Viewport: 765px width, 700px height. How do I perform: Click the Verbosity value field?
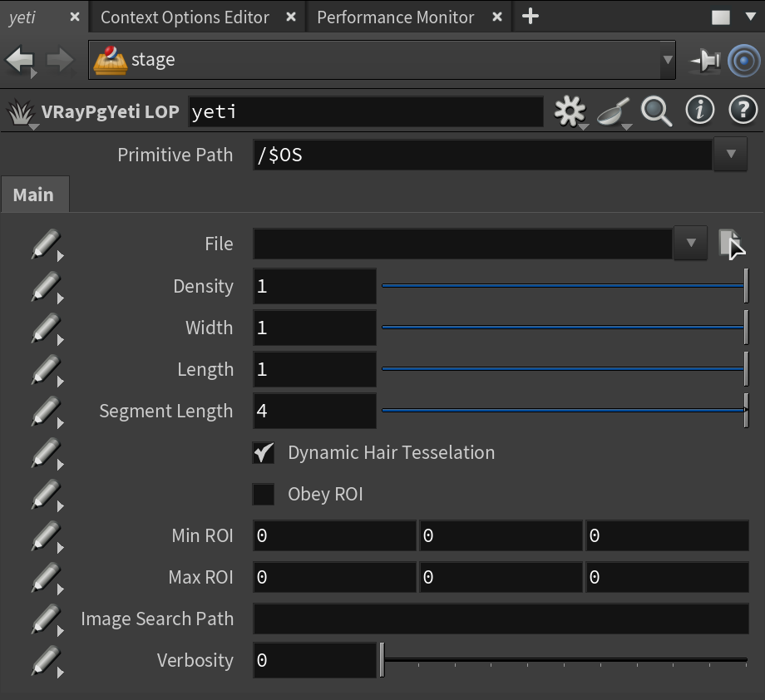[x=314, y=660]
